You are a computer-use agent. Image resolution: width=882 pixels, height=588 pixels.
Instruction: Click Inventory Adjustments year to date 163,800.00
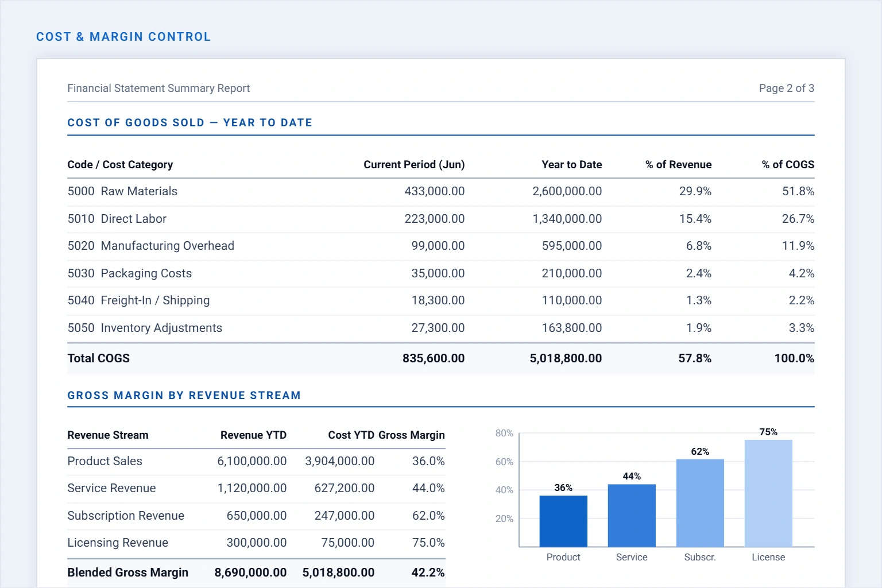coord(572,328)
